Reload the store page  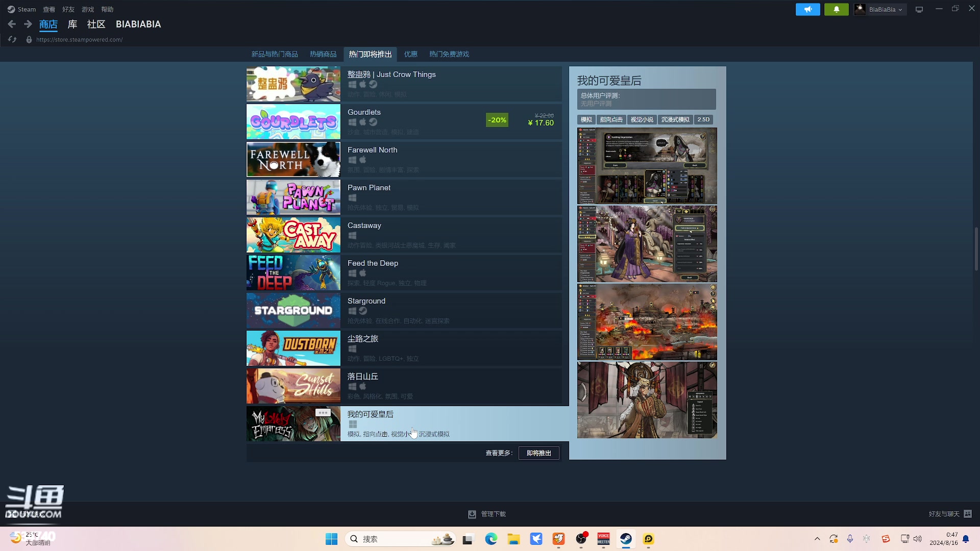click(12, 39)
